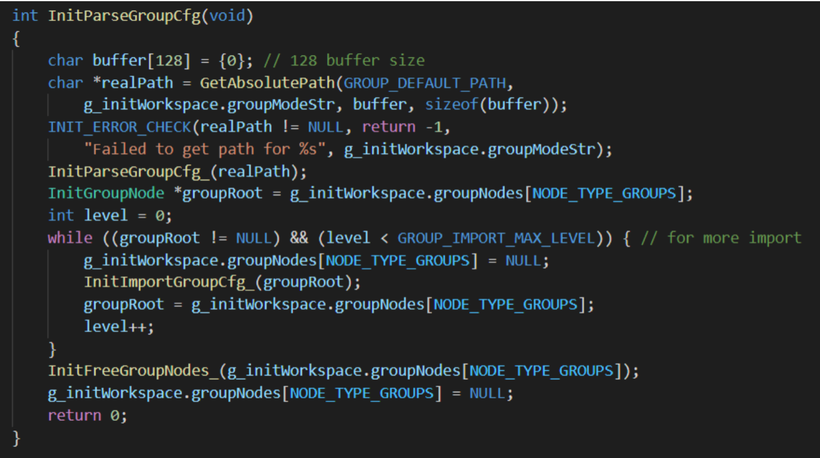This screenshot has width=820, height=458.
Task: Click the INIT_ERROR_CHECK macro
Action: (120, 127)
